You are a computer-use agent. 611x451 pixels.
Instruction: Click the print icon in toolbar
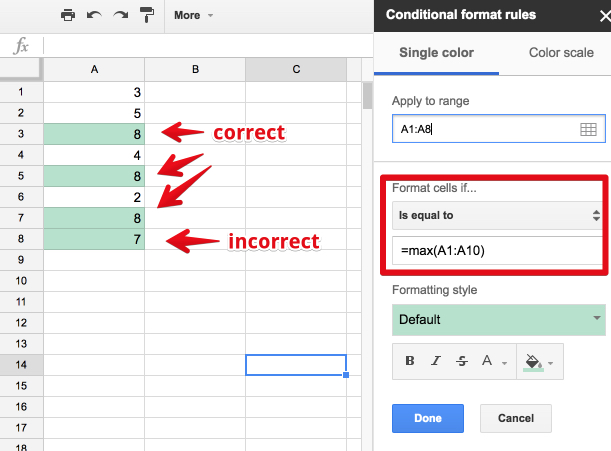67,15
